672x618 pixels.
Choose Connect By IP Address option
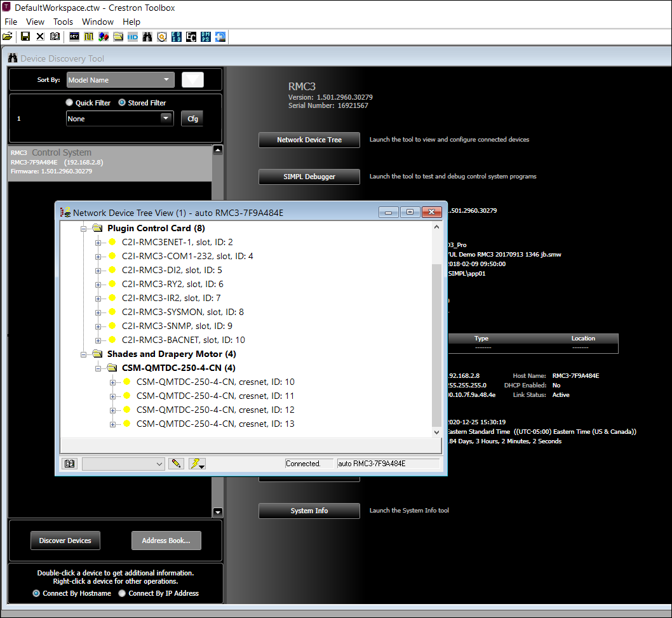point(122,593)
